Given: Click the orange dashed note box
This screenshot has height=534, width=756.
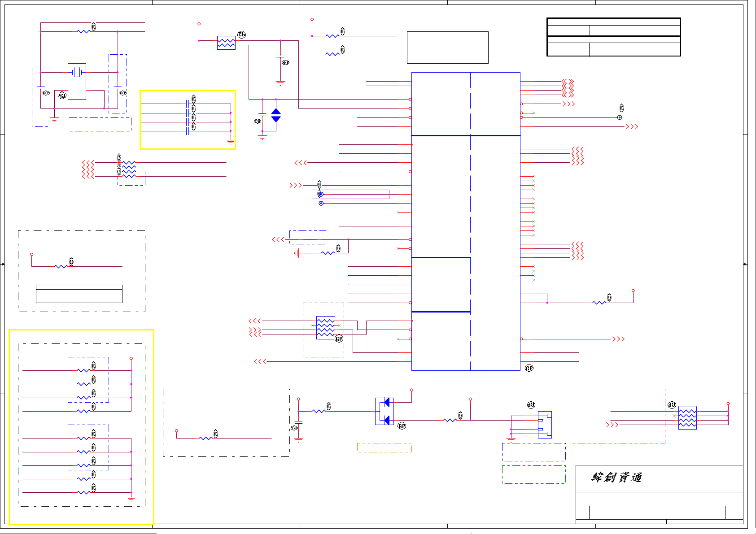Looking at the screenshot, I should tap(385, 447).
